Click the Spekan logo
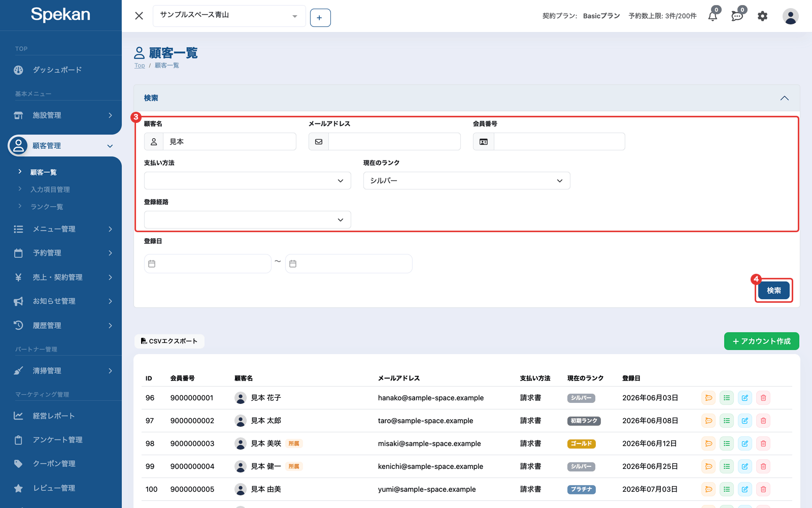The width and height of the screenshot is (812, 508). 60,14
